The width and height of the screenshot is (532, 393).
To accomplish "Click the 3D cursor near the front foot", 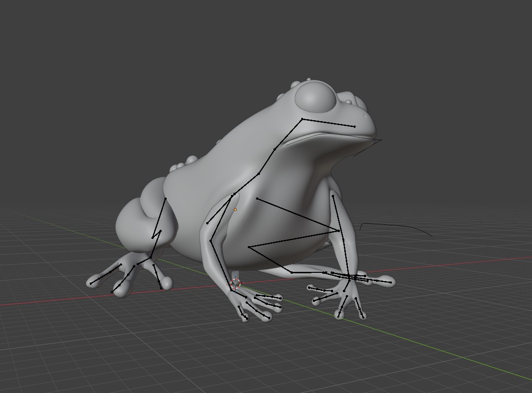I will click(x=236, y=283).
